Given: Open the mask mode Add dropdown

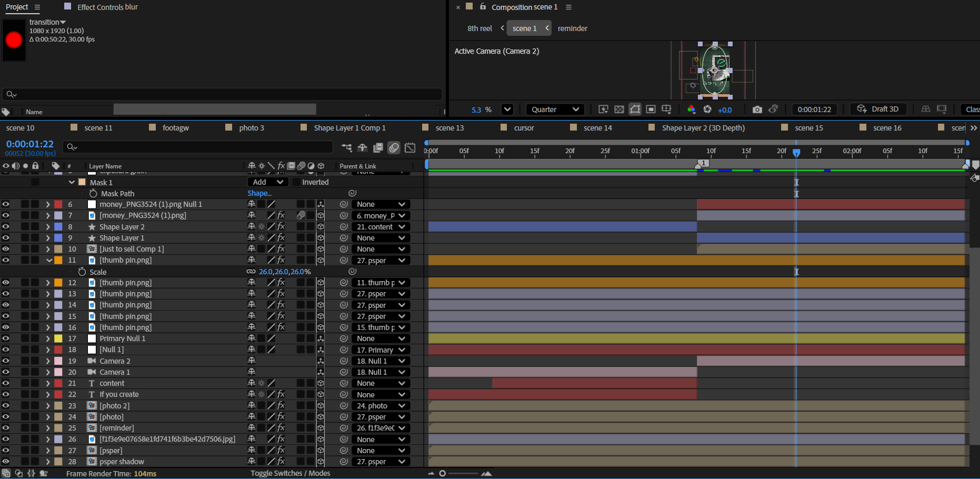Looking at the screenshot, I should pos(267,182).
